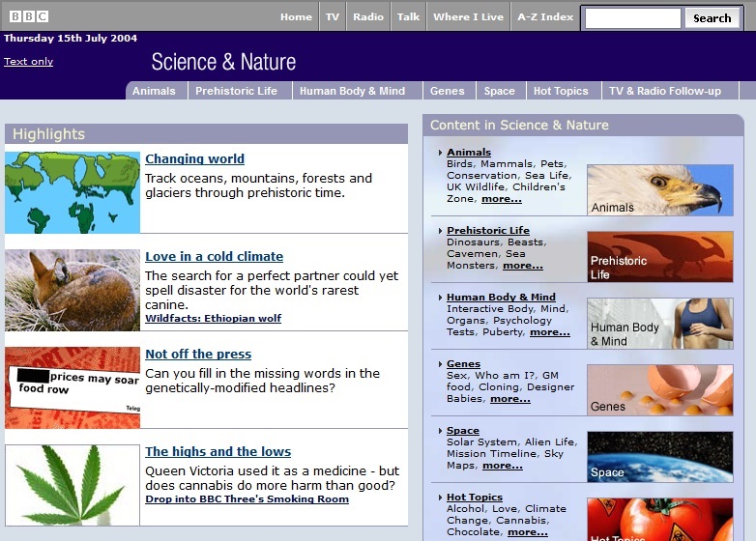
Task: Open Human Body & Mind content heading
Action: click(x=501, y=298)
